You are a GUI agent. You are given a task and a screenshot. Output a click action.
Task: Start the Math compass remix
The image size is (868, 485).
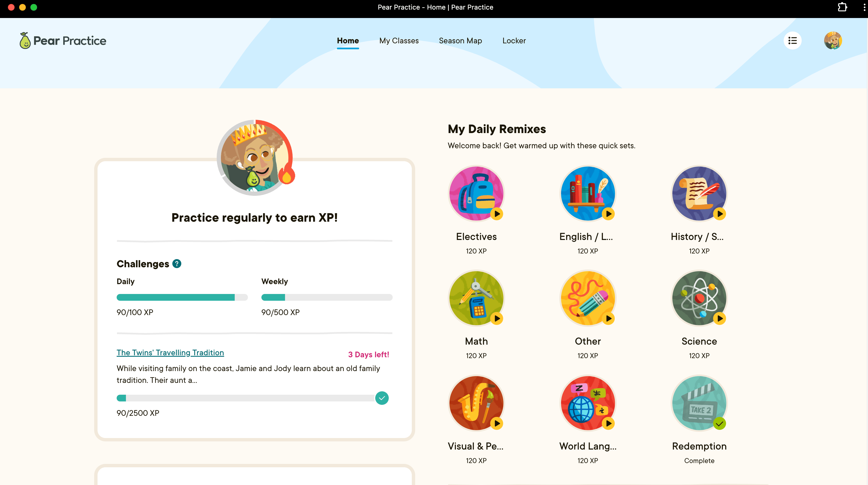point(476,298)
